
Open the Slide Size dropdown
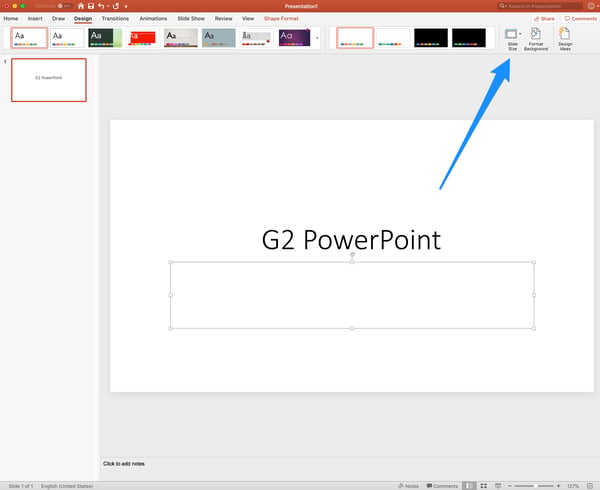[x=513, y=39]
